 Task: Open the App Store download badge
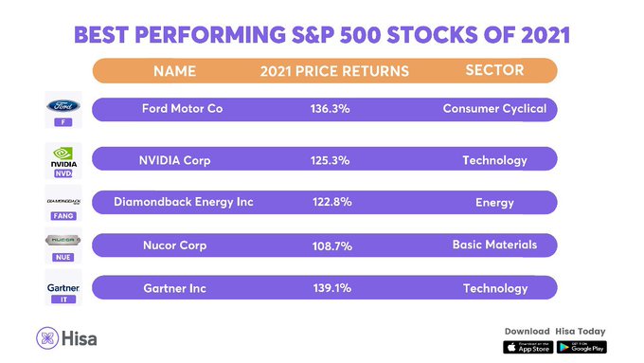pos(528,348)
